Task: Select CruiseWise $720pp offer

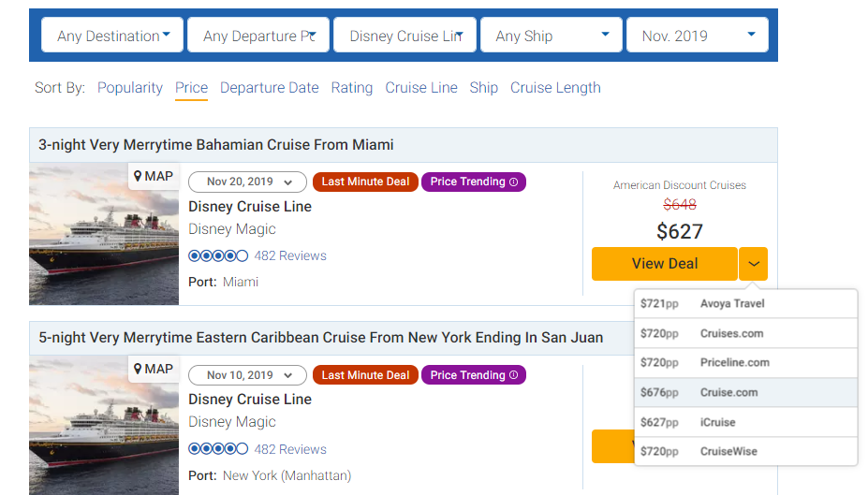Action: (745, 451)
